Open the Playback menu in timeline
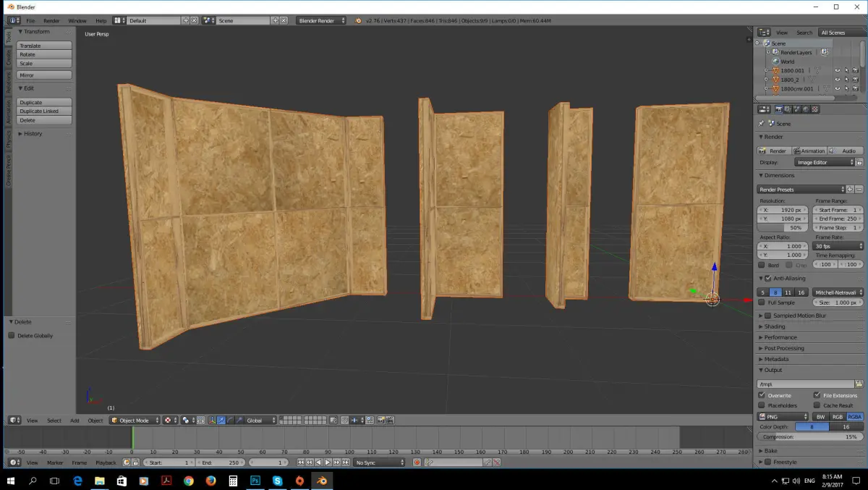Viewport: 868px width, 490px height. pos(106,462)
